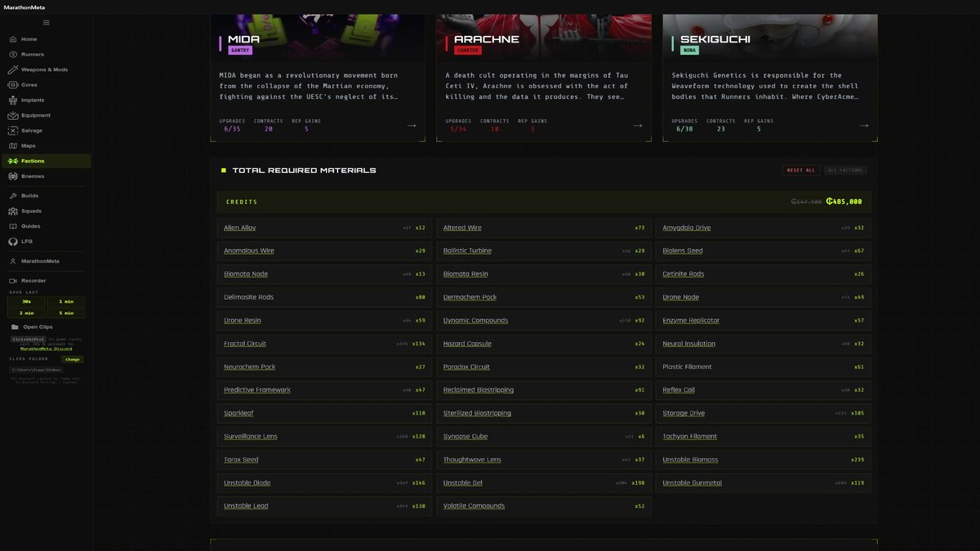The width and height of the screenshot is (980, 551).
Task: Open the Storage Drive material link
Action: click(684, 413)
